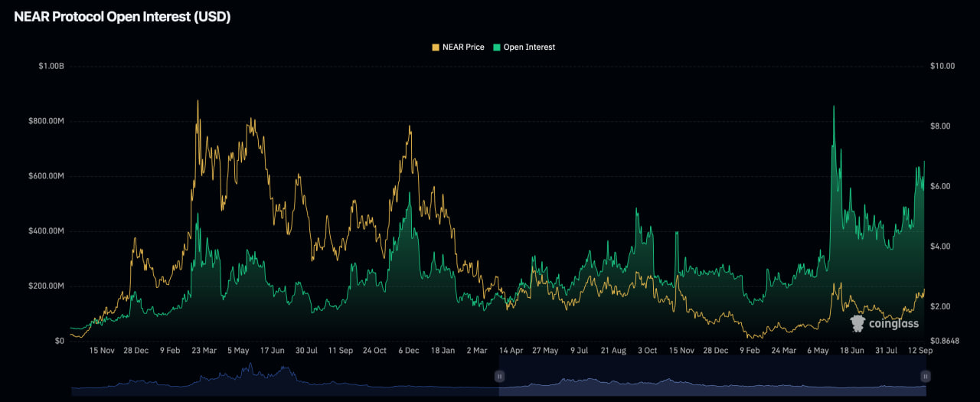The width and height of the screenshot is (980, 402).
Task: Click the 15 Nov date label near the left axis
Action: tap(102, 351)
